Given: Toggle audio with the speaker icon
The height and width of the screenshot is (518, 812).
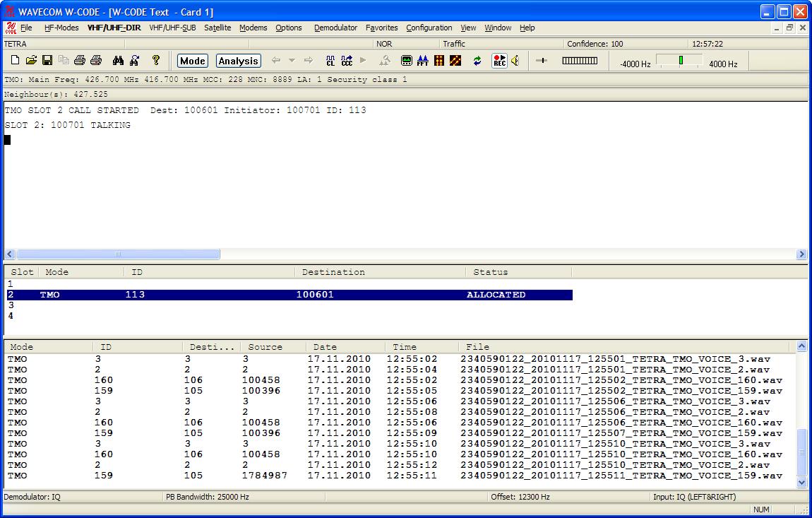Looking at the screenshot, I should [515, 61].
